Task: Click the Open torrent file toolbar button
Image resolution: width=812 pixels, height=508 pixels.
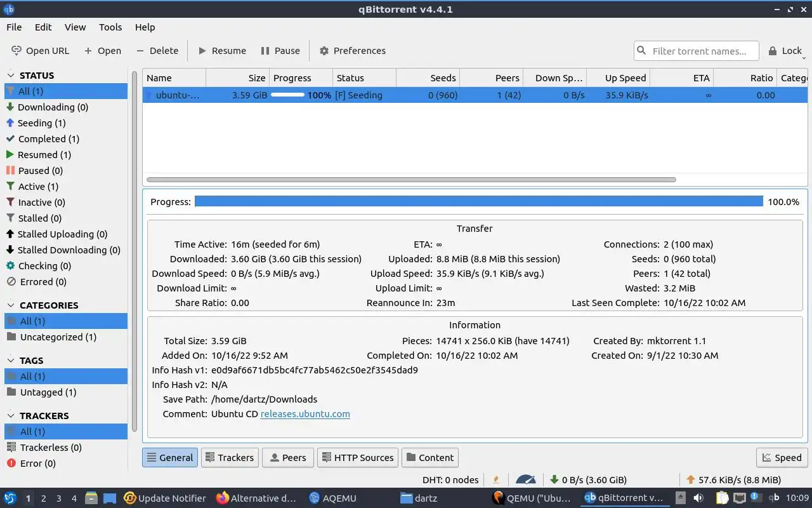Action: tap(102, 51)
